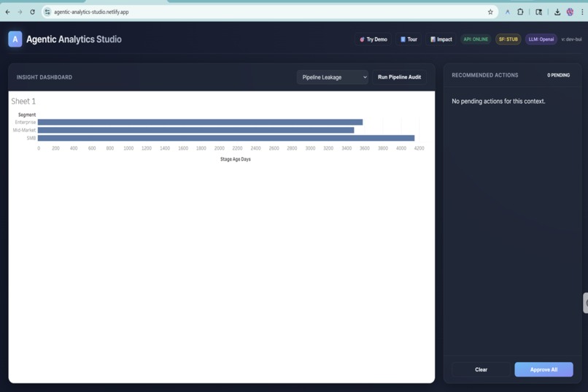Click the LLM: Openai status badge
The height and width of the screenshot is (392, 588).
click(x=541, y=39)
